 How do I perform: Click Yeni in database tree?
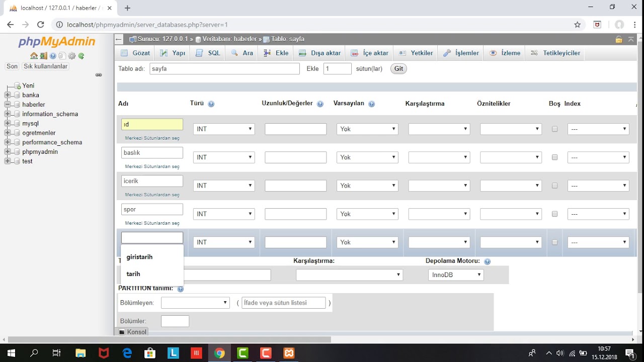tap(28, 86)
